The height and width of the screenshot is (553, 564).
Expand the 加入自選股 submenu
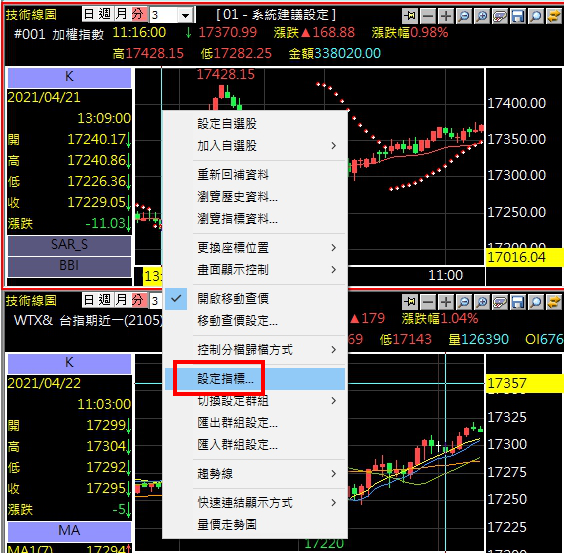(x=255, y=146)
